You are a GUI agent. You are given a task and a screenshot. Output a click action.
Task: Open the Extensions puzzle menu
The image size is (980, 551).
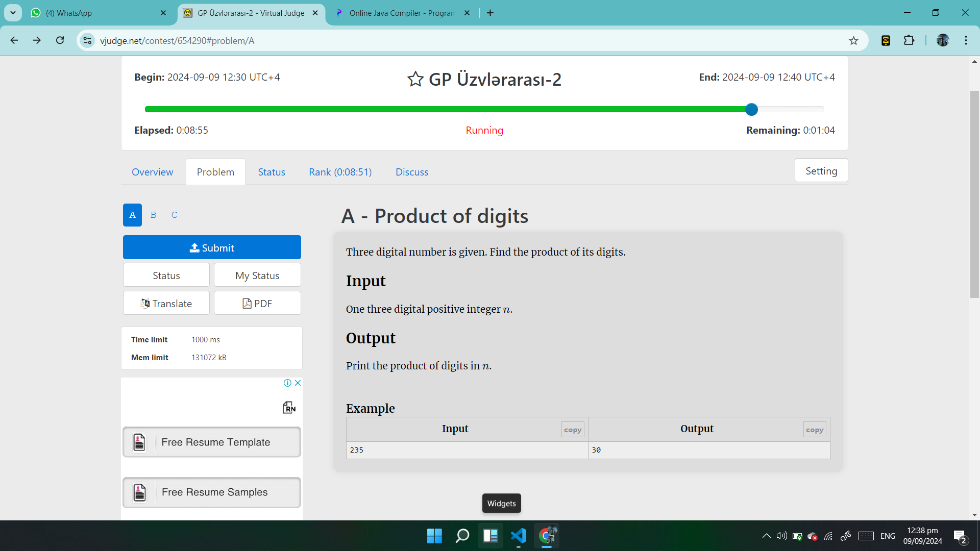(x=909, y=40)
